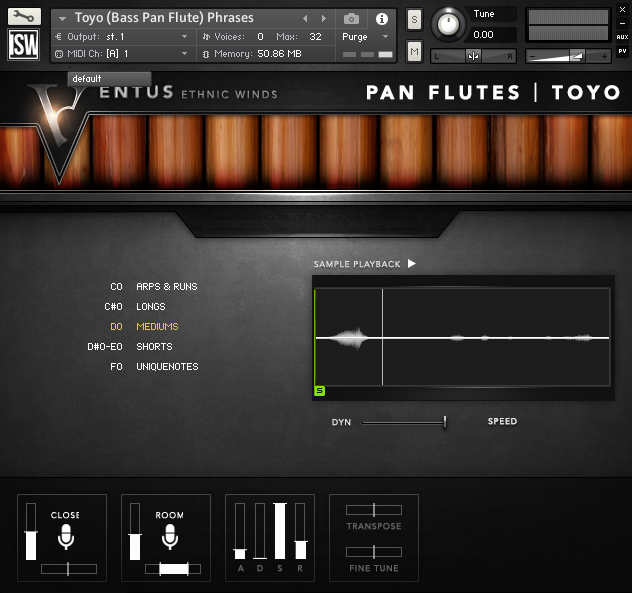632x593 pixels.
Task: Click the default snapshot label
Action: click(x=109, y=79)
